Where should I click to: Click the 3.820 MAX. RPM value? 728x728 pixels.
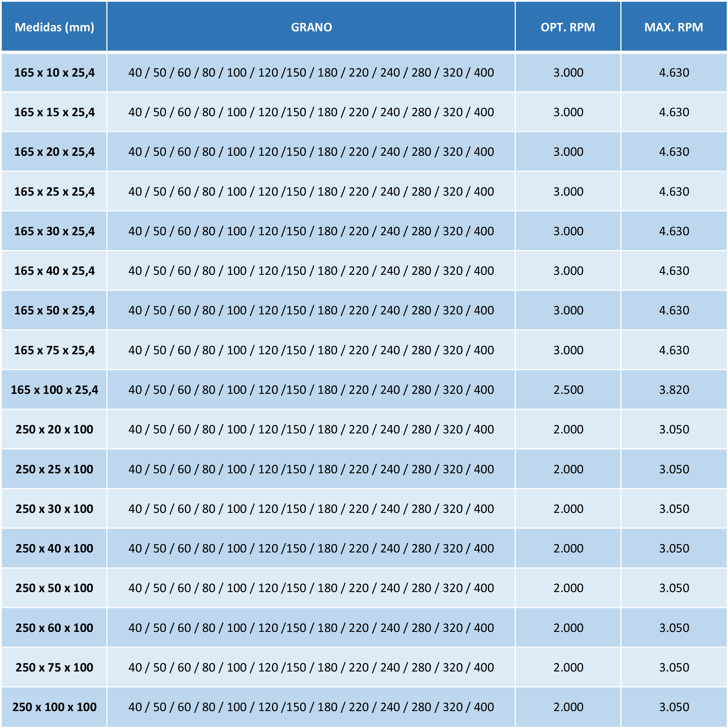[x=674, y=390]
